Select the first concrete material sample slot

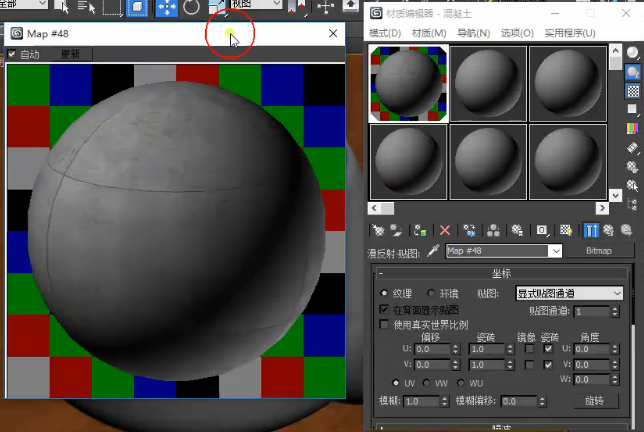tap(408, 84)
